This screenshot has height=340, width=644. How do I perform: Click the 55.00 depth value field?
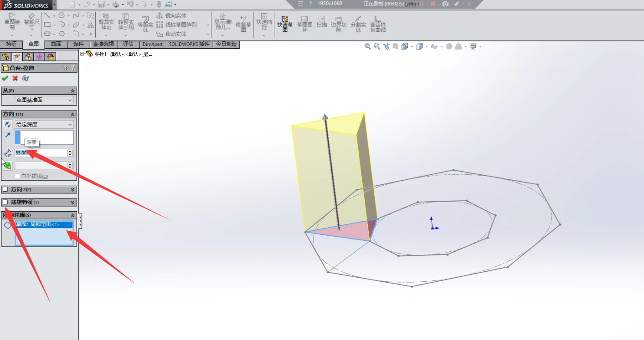41,153
